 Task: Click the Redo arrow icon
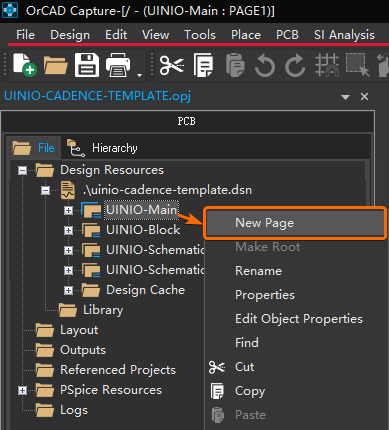pos(295,65)
